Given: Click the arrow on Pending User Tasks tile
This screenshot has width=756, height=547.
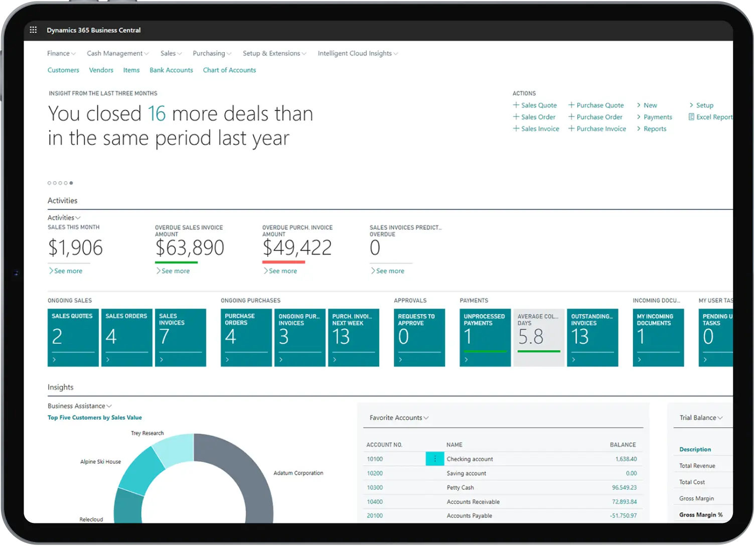Looking at the screenshot, I should click(x=705, y=360).
